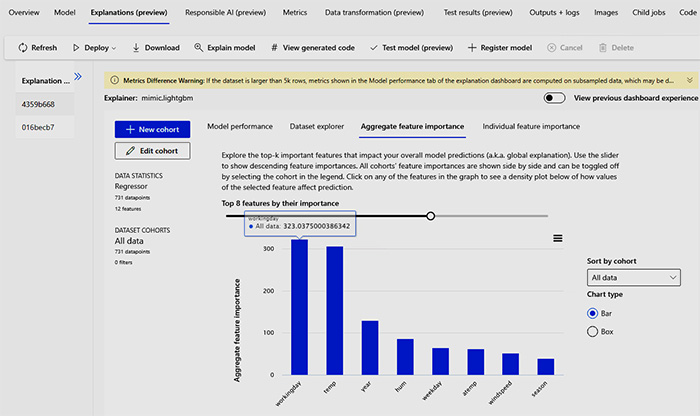Screen dimensions: 700x416
Task: Open the Dataset explorer tab
Action: pyautogui.click(x=316, y=127)
